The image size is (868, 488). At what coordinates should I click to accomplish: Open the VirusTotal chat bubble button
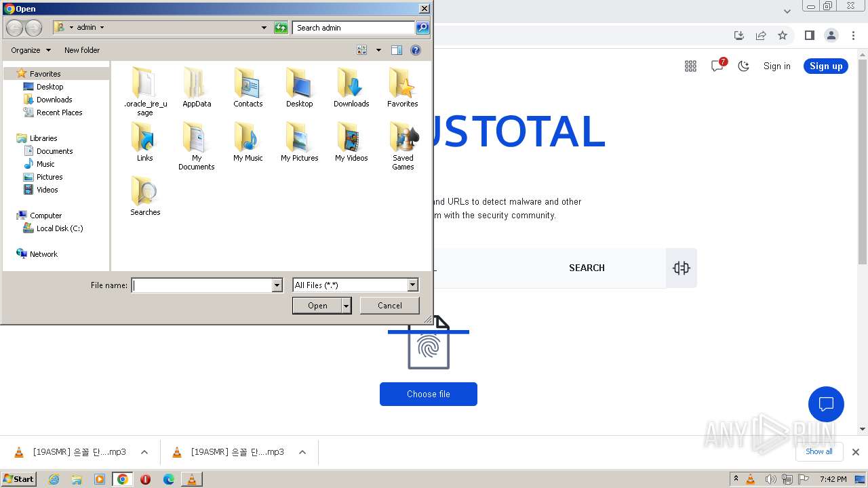pos(826,405)
